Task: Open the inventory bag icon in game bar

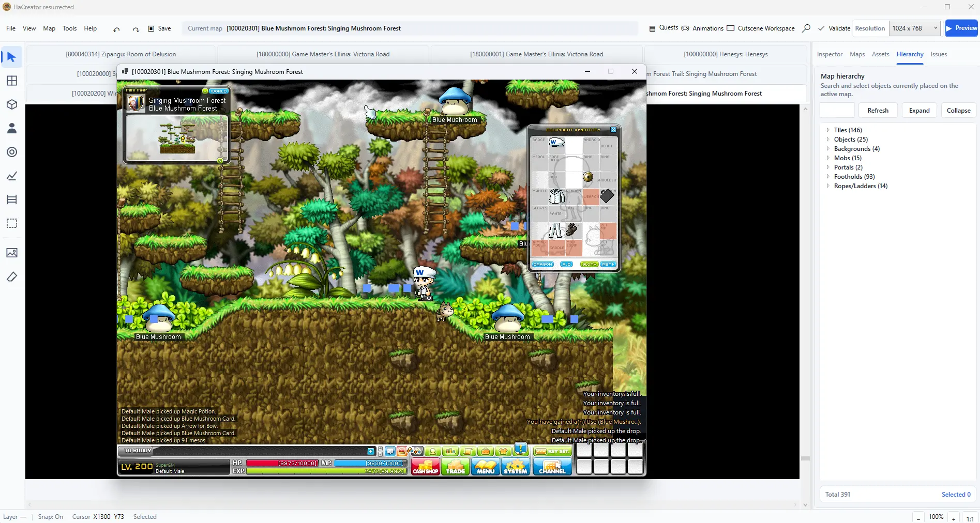Action: (x=486, y=451)
